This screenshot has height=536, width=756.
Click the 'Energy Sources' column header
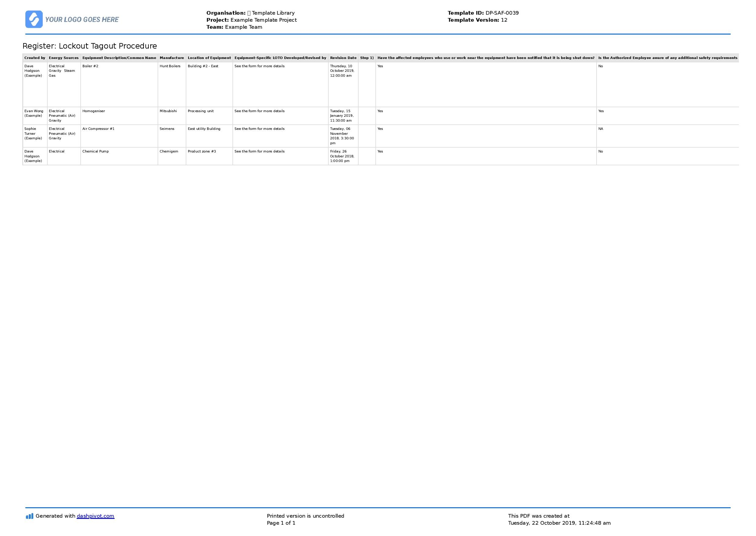click(64, 58)
